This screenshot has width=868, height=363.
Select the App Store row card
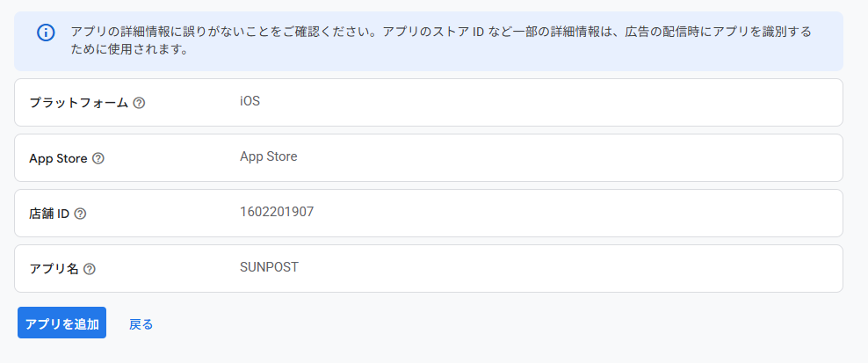[527, 158]
